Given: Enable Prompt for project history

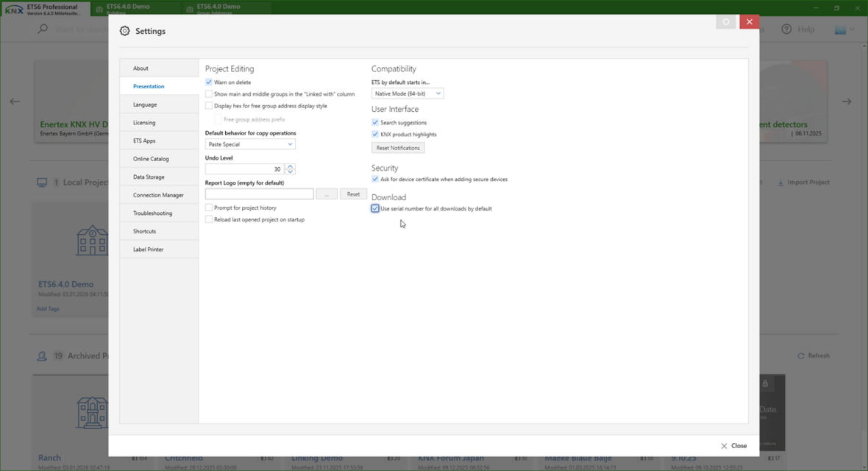Looking at the screenshot, I should pos(209,208).
